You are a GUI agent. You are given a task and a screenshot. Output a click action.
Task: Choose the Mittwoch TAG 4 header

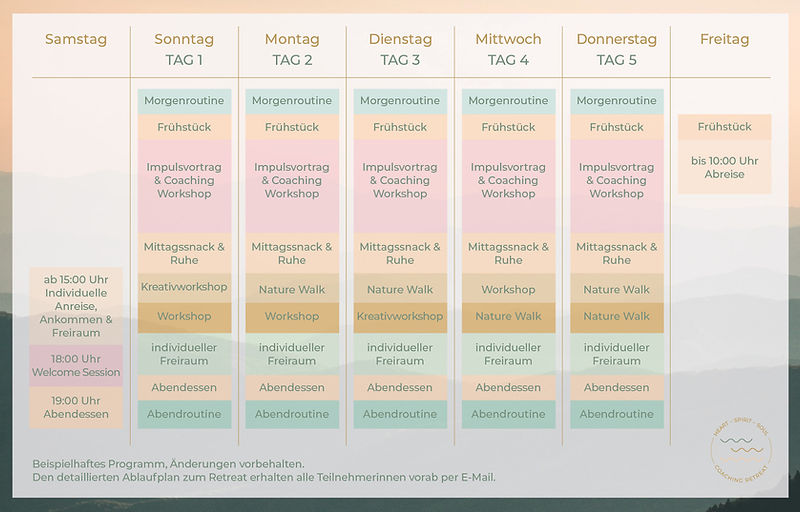[508, 49]
